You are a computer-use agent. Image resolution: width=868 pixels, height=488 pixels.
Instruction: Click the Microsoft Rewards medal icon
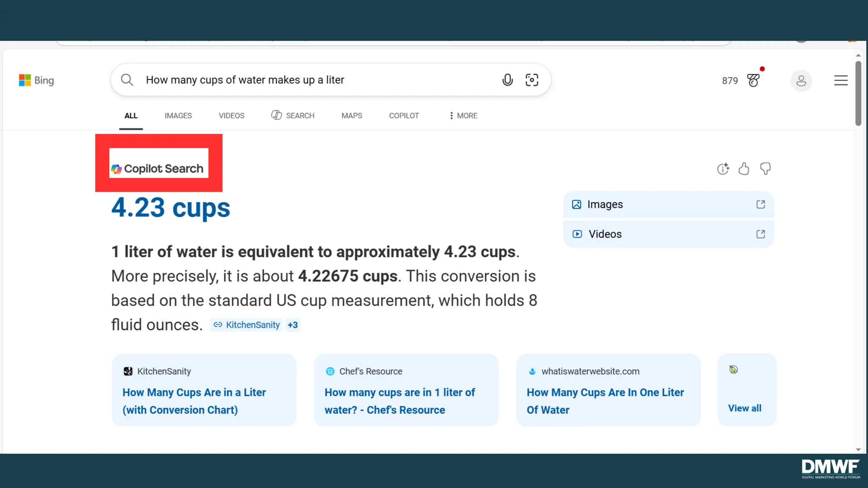(754, 80)
